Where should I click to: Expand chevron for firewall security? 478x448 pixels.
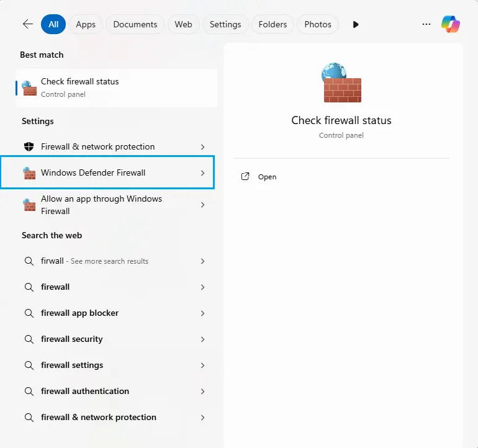pos(202,339)
